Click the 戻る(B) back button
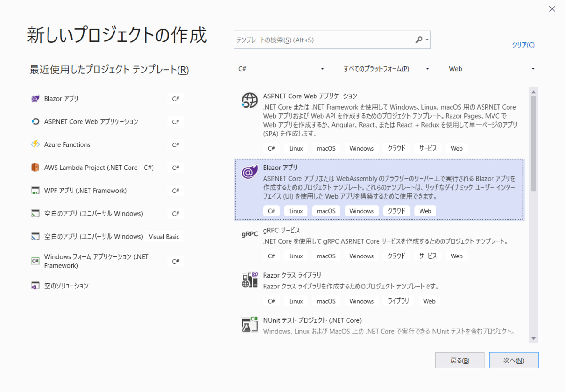The width and height of the screenshot is (565, 392). click(x=460, y=360)
